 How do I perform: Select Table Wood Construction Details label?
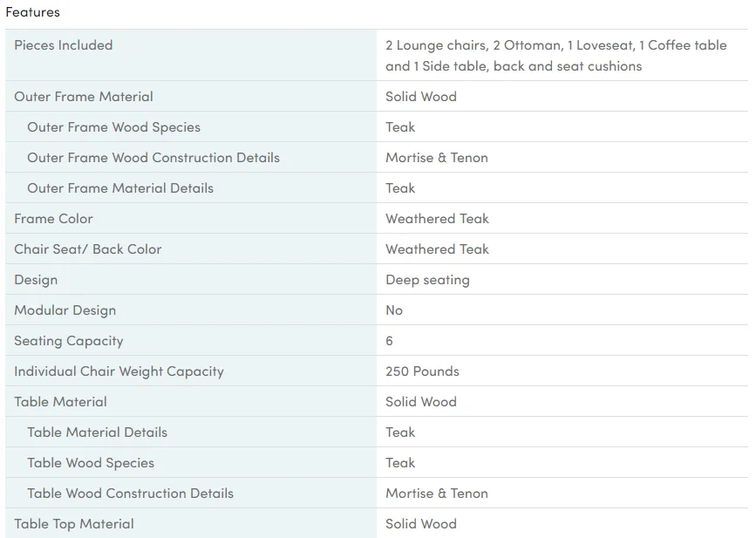(x=130, y=494)
